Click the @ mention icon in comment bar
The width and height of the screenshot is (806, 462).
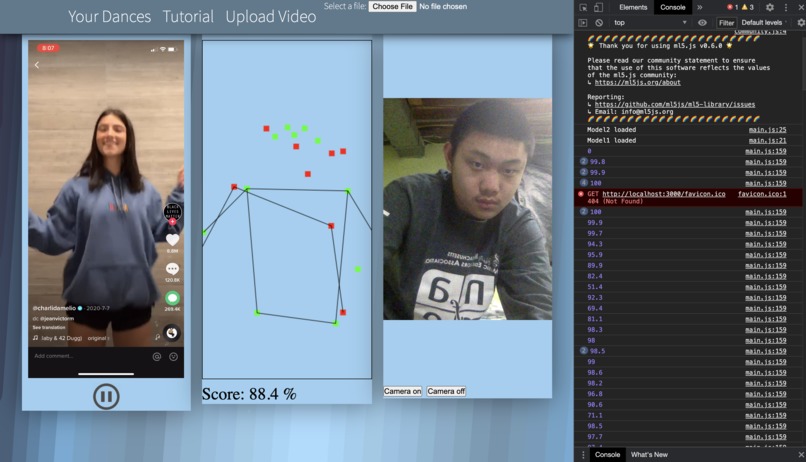click(157, 357)
